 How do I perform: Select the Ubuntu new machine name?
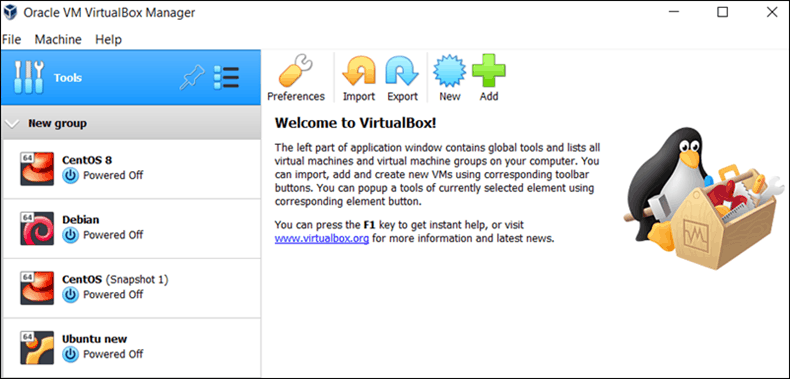click(x=94, y=339)
